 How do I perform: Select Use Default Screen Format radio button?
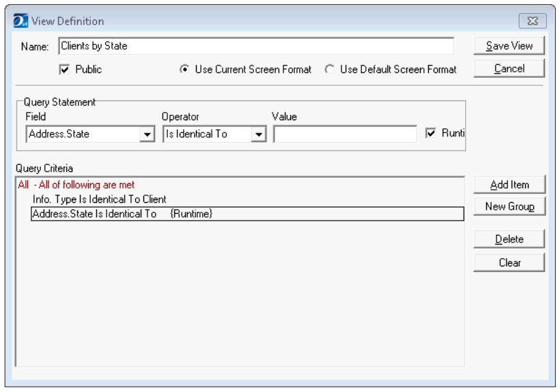(330, 70)
